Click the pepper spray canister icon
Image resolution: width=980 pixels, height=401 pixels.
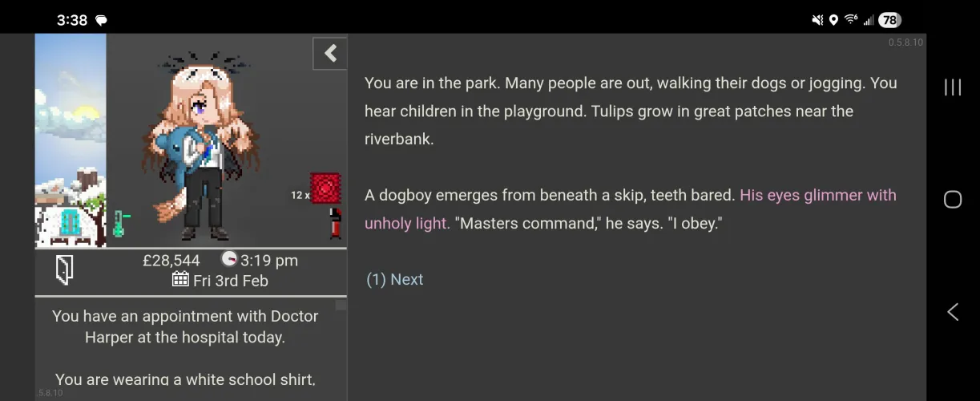click(x=335, y=223)
